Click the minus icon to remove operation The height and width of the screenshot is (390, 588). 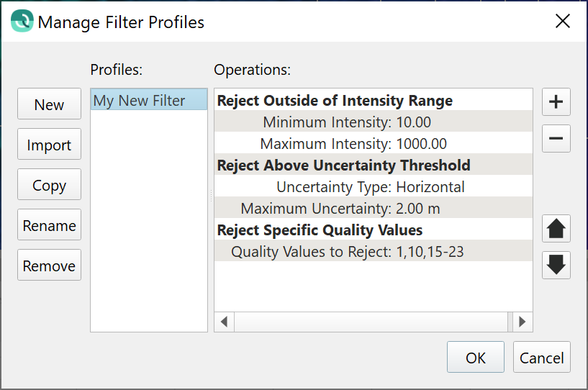(556, 138)
